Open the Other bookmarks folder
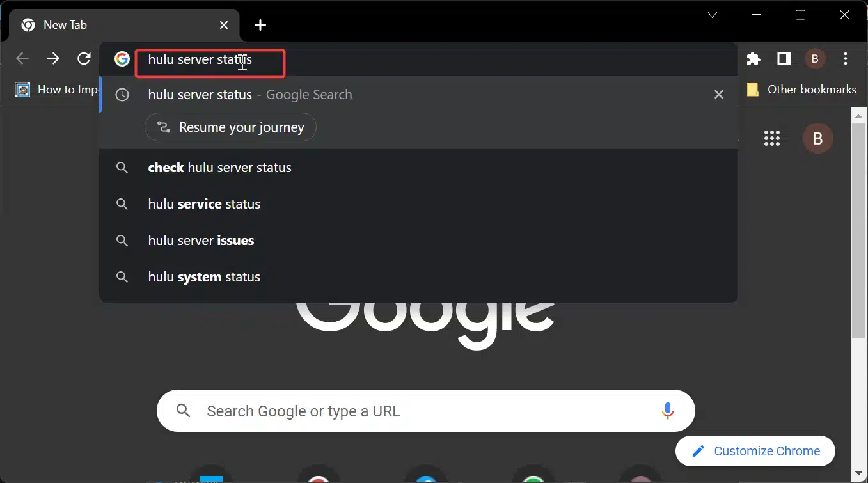The image size is (868, 483). click(x=801, y=90)
